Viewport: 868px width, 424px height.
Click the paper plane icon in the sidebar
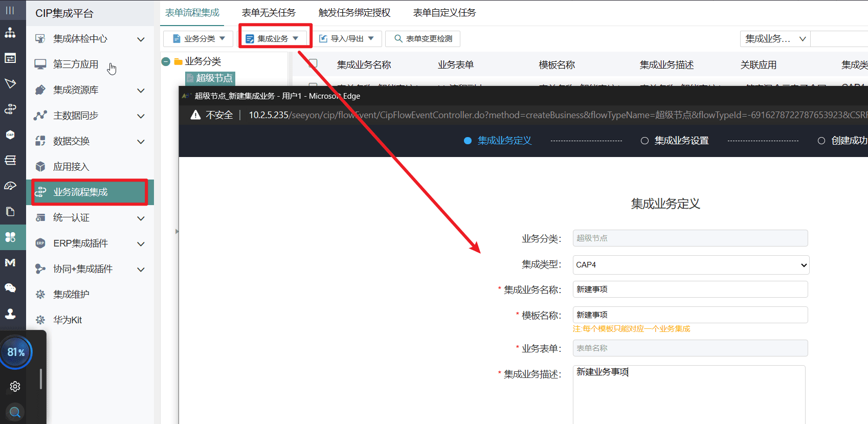pos(10,84)
